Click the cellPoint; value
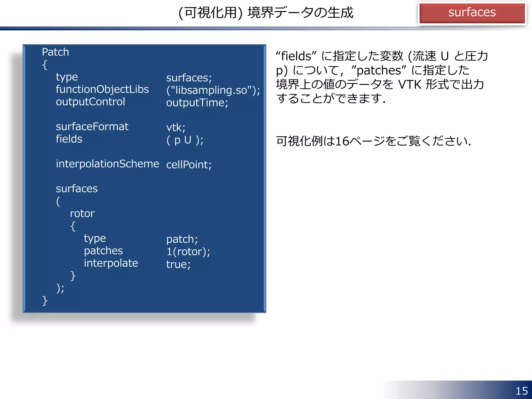The image size is (532, 399). point(189,165)
